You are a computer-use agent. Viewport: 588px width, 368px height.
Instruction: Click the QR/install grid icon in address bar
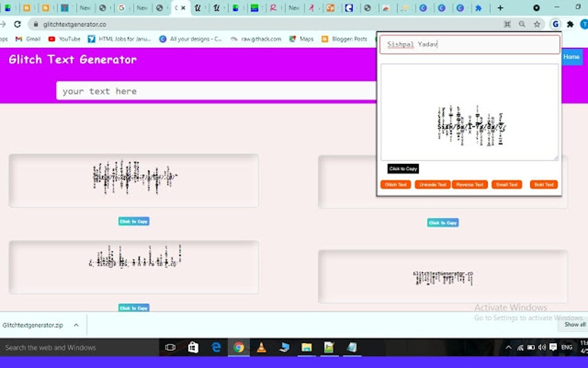pos(507,24)
